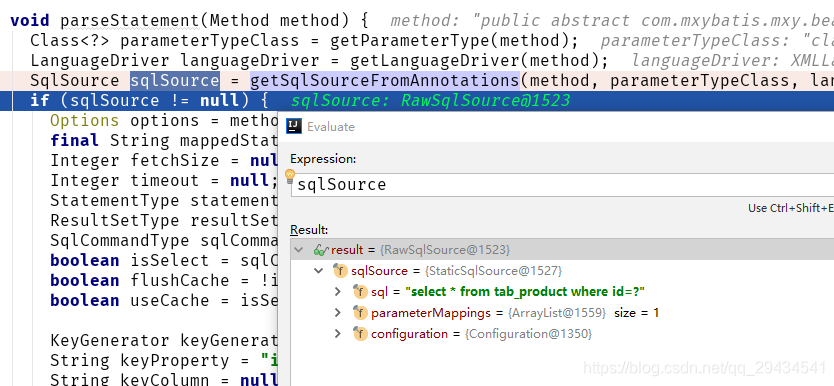
Task: Click the parameterMappings field icon
Action: click(x=361, y=313)
